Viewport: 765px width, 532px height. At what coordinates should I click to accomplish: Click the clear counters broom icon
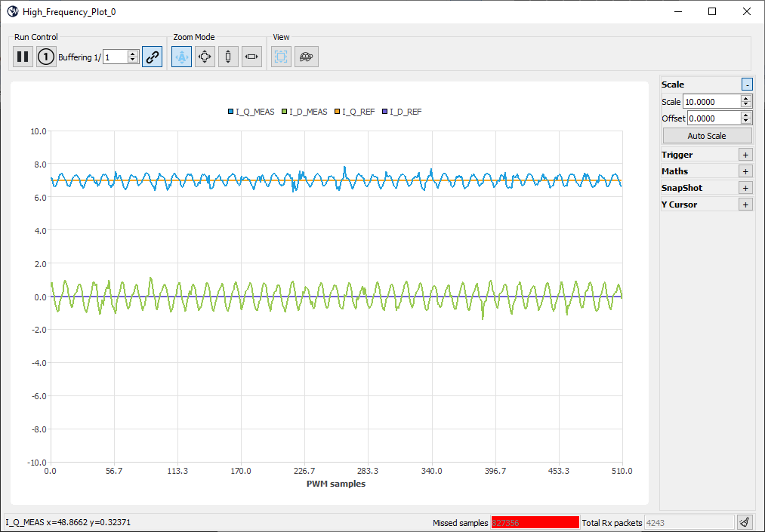pos(744,521)
